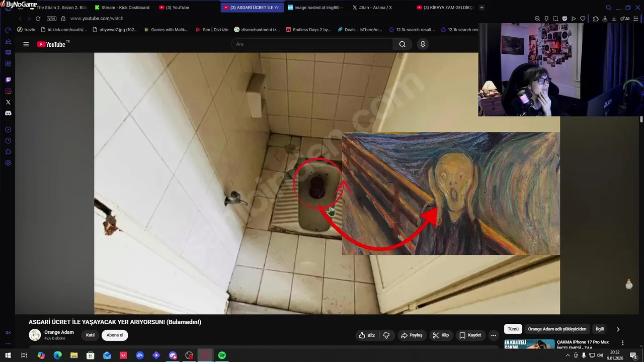This screenshot has height=362, width=644.
Task: Open the ad blocker shield icon
Action: (x=565, y=19)
